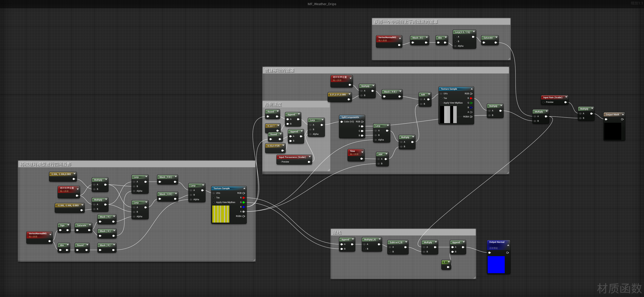Select the Subtract(,3) node title

pyautogui.click(x=396, y=242)
